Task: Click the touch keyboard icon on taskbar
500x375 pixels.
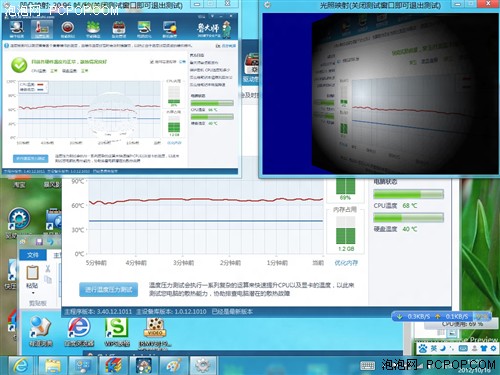Action: (367, 366)
